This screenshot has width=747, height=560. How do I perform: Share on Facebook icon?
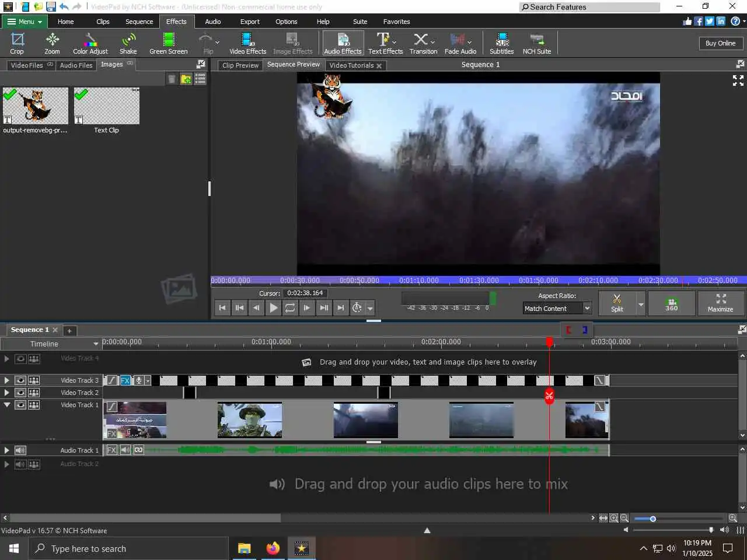click(x=699, y=21)
